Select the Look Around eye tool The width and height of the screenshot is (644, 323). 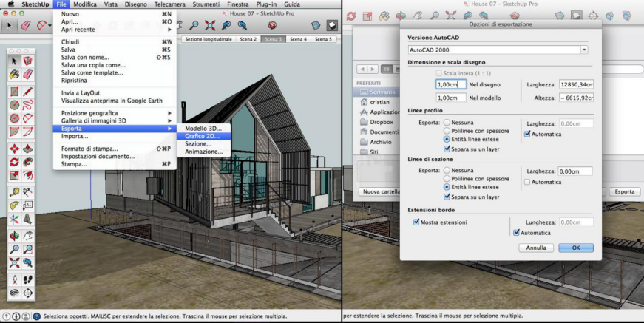pyautogui.click(x=14, y=293)
